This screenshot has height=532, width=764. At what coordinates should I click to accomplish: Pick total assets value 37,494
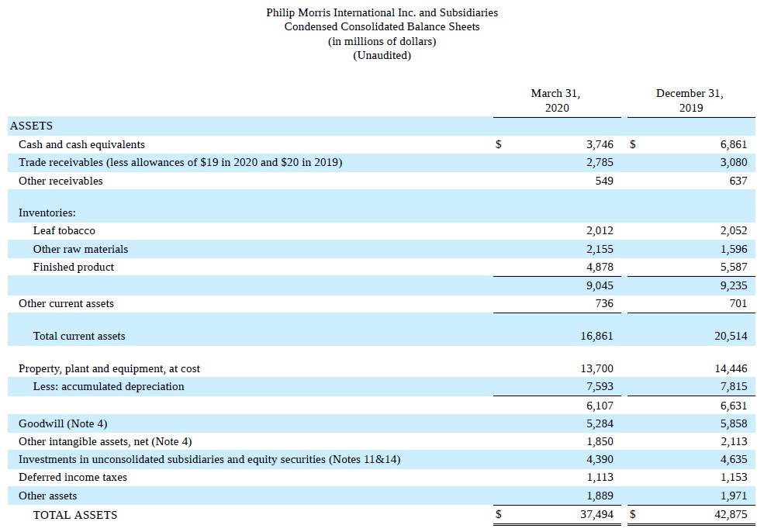point(597,515)
